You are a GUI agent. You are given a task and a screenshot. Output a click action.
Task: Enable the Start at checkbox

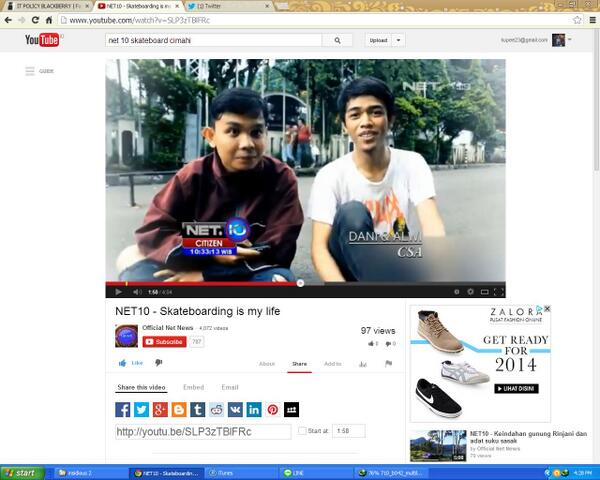click(302, 431)
